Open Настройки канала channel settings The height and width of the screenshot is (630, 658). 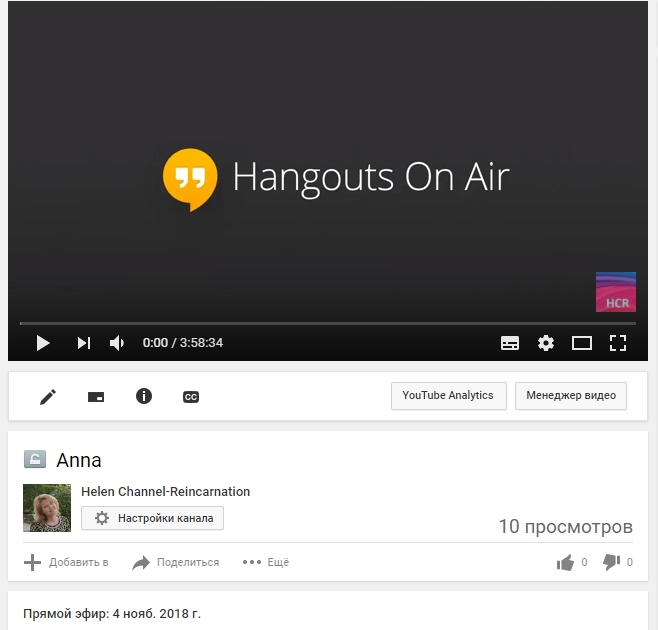[x=153, y=518]
